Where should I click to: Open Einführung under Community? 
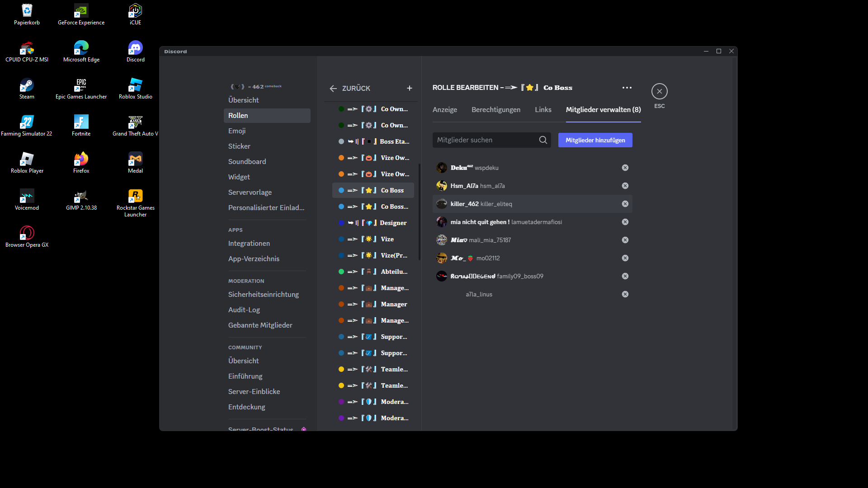267,376
